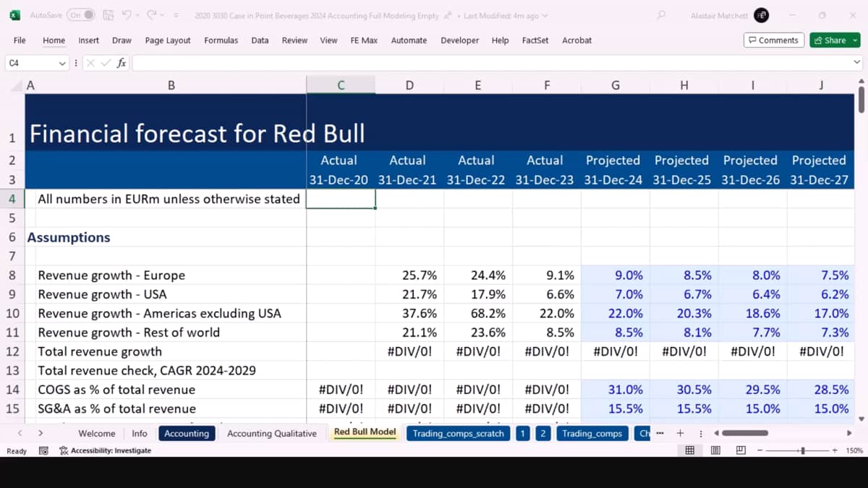Click Accessibility: Investigate in status bar
This screenshot has width=868, height=488.
point(106,450)
